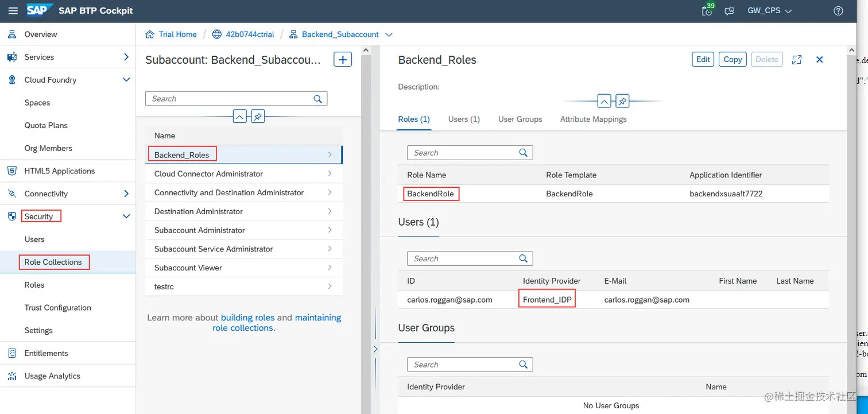This screenshot has width=868, height=414.
Task: Click the Overview sidebar icon
Action: pyautogui.click(x=12, y=34)
